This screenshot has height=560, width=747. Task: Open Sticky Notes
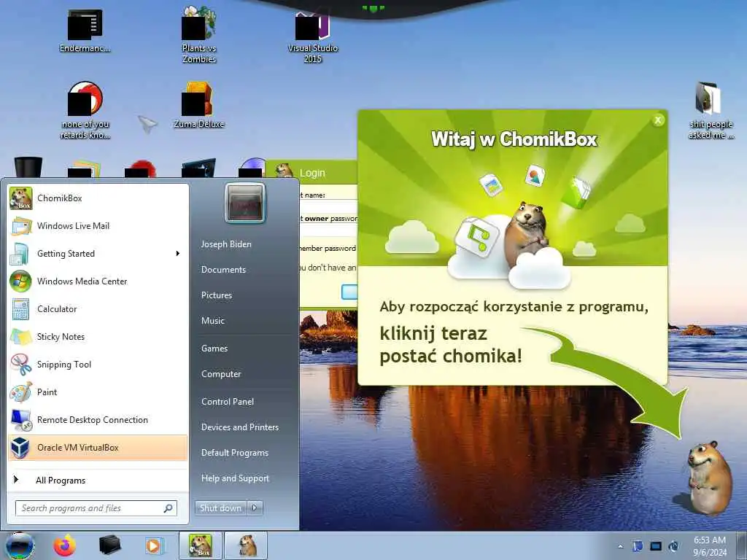click(x=98, y=337)
